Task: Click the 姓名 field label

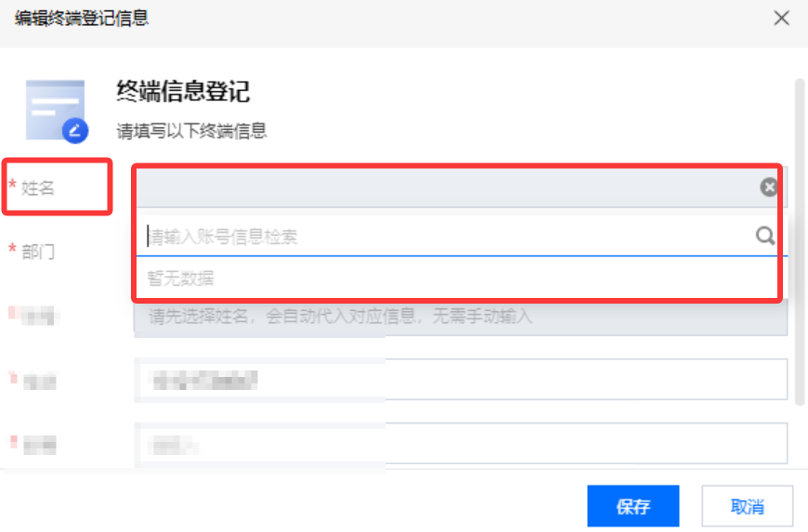Action: 37,188
